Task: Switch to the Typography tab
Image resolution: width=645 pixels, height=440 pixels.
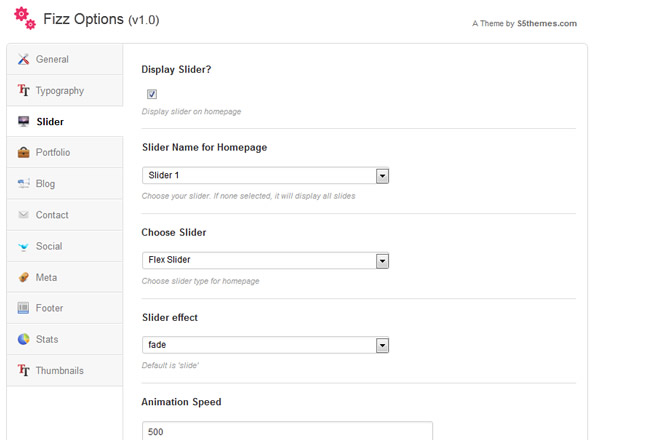Action: (x=65, y=90)
